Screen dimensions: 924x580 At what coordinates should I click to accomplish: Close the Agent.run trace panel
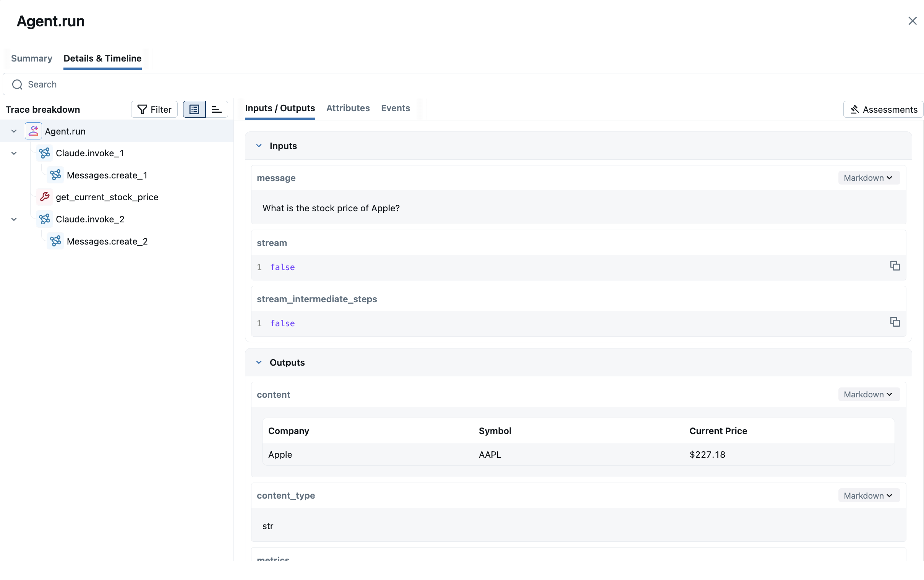(912, 21)
